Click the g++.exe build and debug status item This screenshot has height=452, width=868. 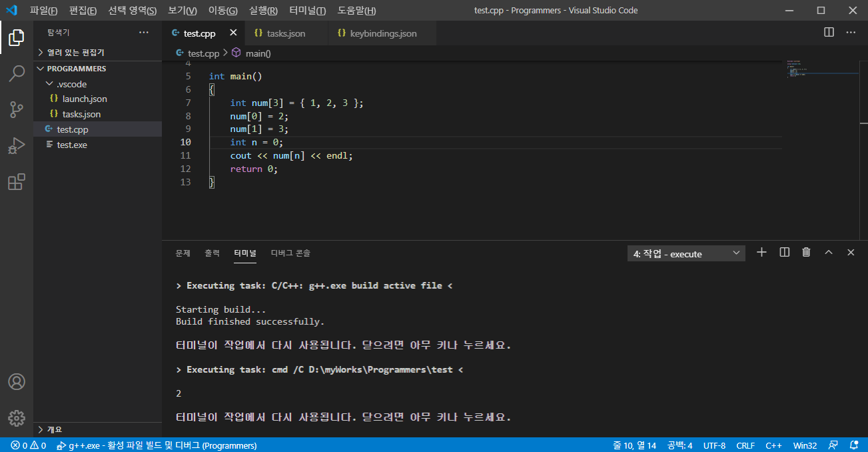tap(157, 445)
